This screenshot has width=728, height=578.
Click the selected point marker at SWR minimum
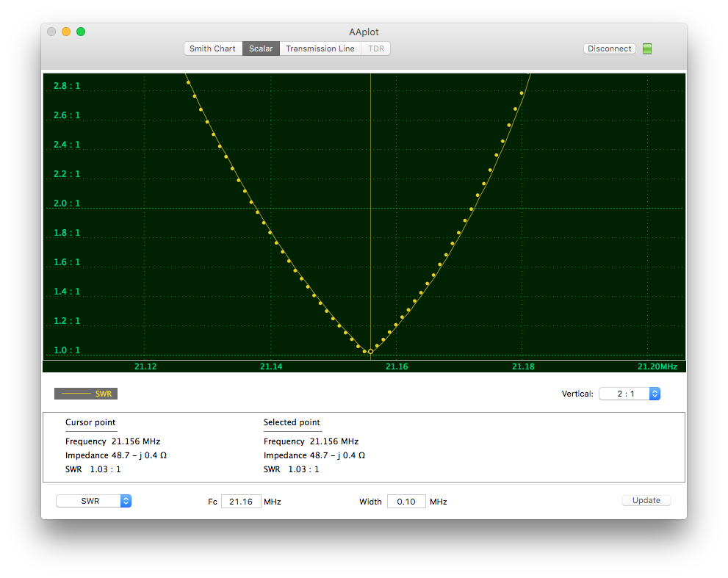pyautogui.click(x=370, y=352)
